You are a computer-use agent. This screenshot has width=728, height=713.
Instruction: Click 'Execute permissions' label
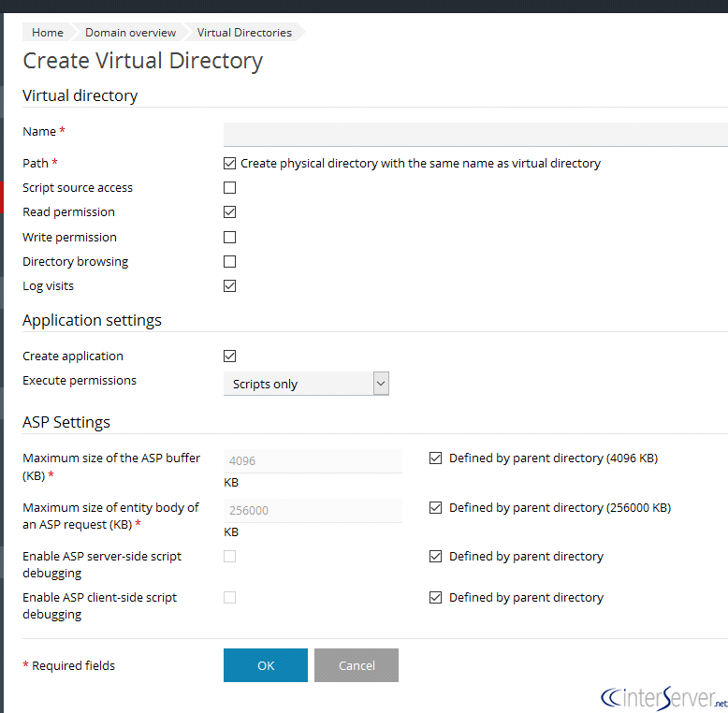80,381
